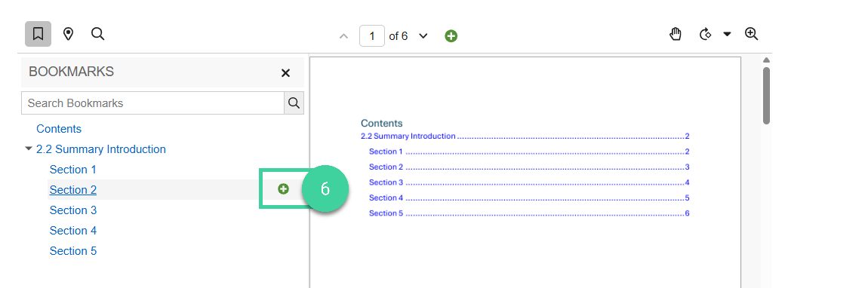Screen dimensions: 868x288
Task: Click the rotate page icon
Action: (705, 34)
